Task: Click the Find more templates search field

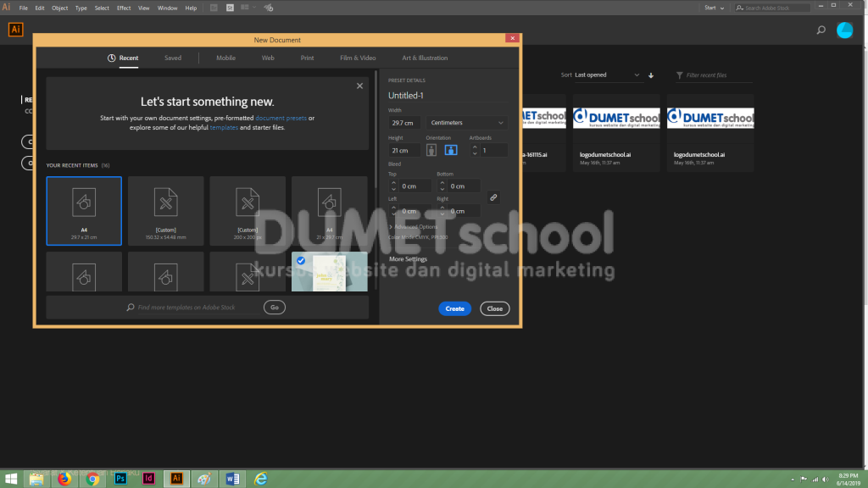Action: pos(194,307)
